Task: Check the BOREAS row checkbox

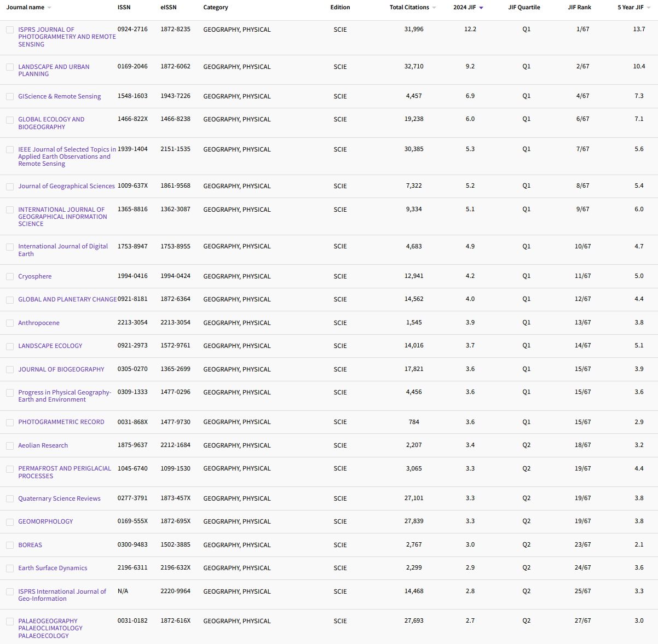Action: pos(10,546)
